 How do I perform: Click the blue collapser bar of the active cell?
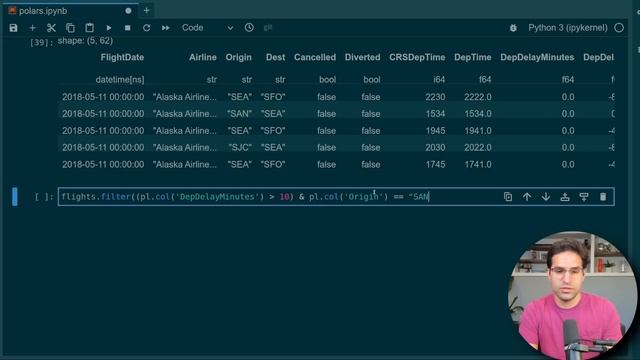coord(15,197)
